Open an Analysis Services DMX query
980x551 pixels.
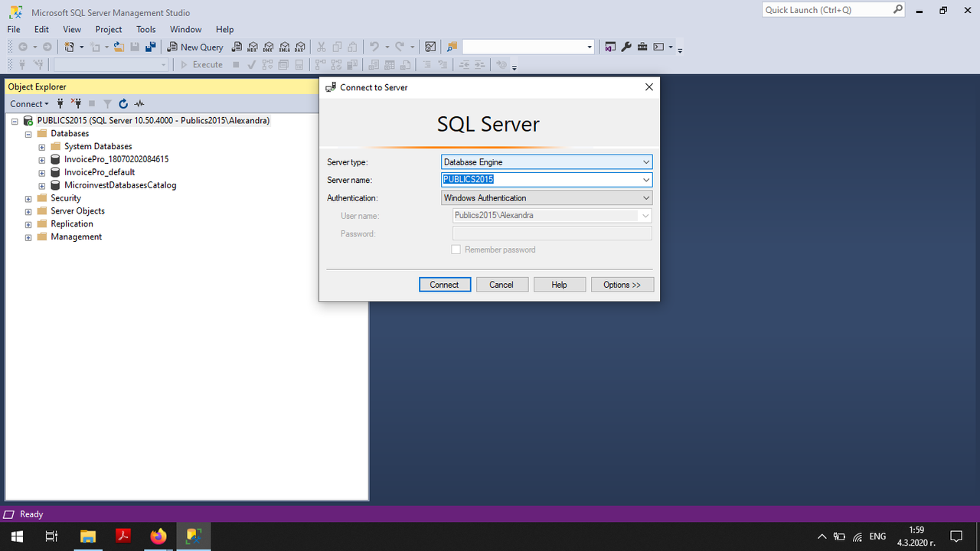[x=268, y=47]
